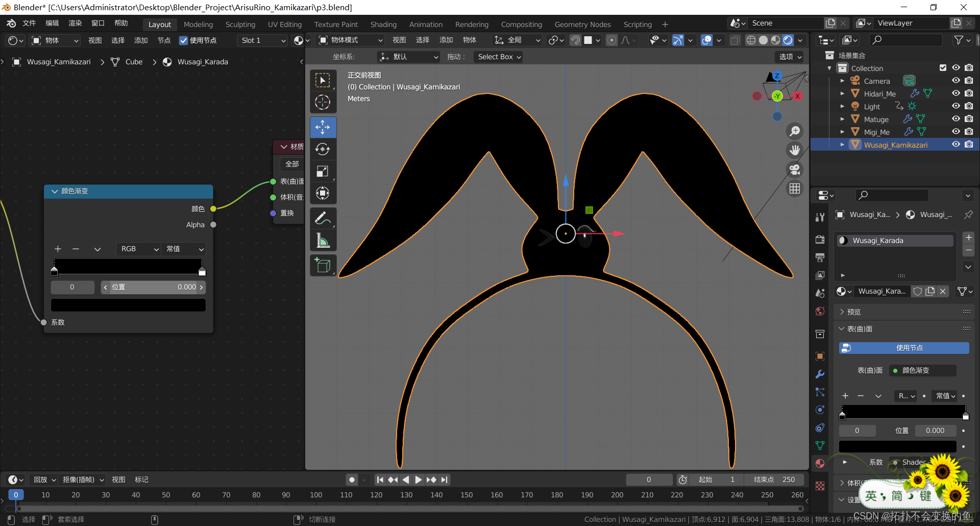Viewport: 980px width, 526px height.
Task: Click the 使用节点 button in material properties
Action: (903, 348)
